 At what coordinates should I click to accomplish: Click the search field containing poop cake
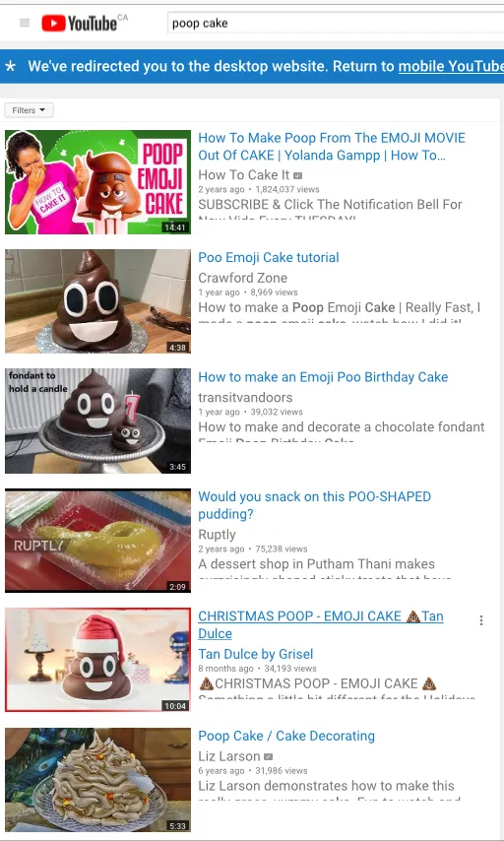(336, 23)
